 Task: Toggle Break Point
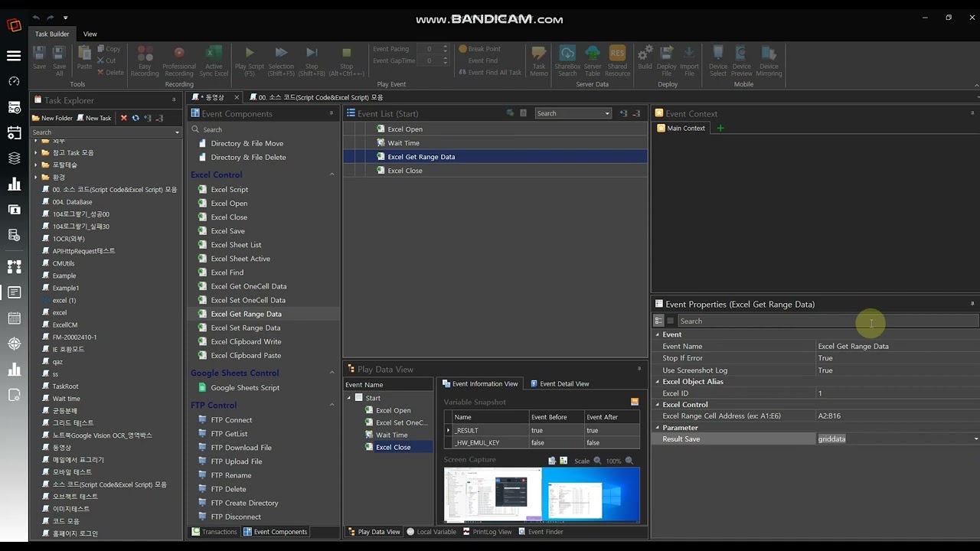(x=479, y=49)
